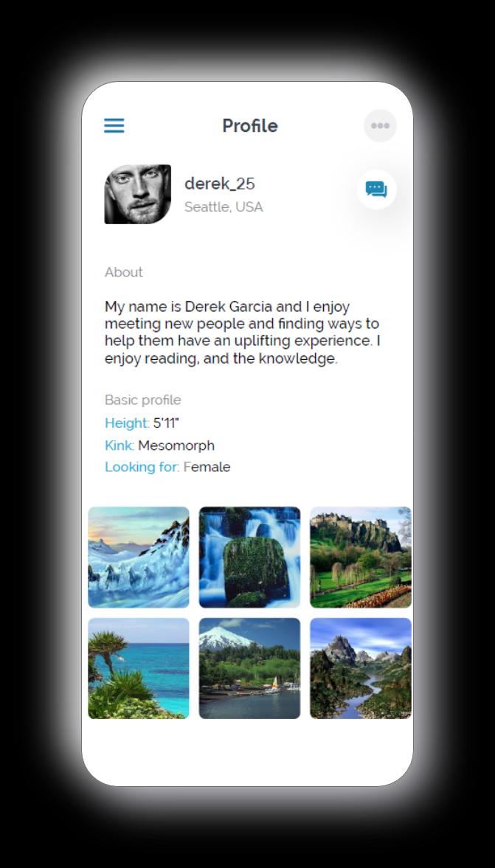
Task: Select the Profile page title
Action: point(250,125)
